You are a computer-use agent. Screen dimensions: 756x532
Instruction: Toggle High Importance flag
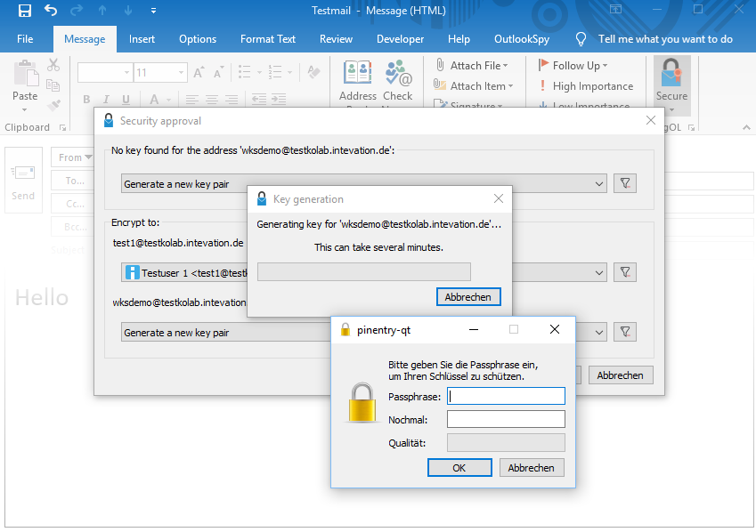(x=585, y=86)
